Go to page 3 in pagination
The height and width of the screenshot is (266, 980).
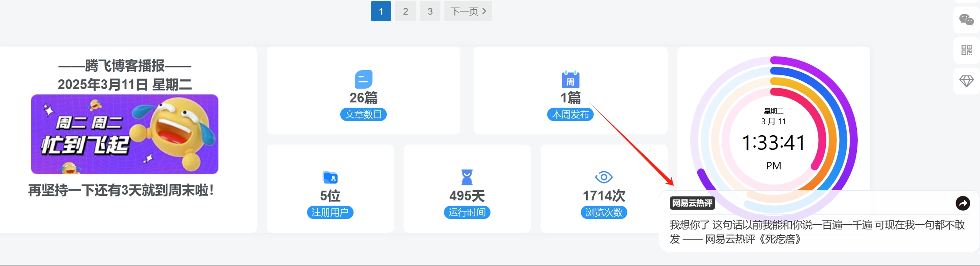coord(430,11)
